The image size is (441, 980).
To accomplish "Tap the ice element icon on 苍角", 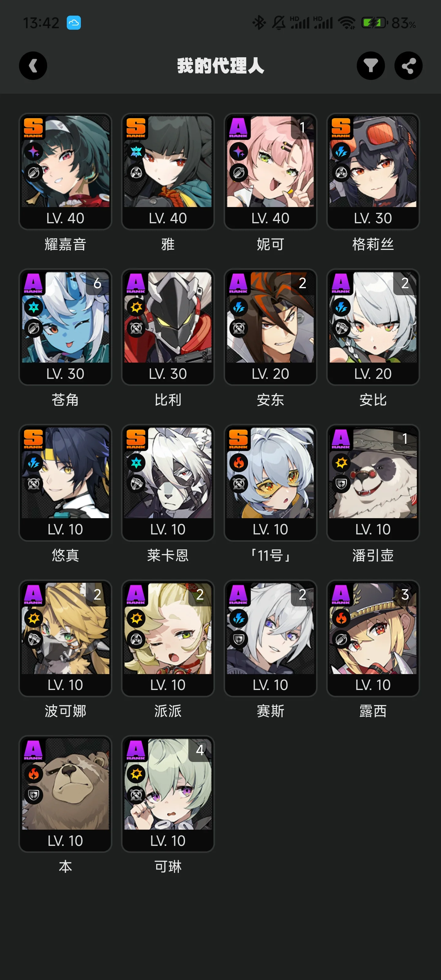I will pos(33,307).
